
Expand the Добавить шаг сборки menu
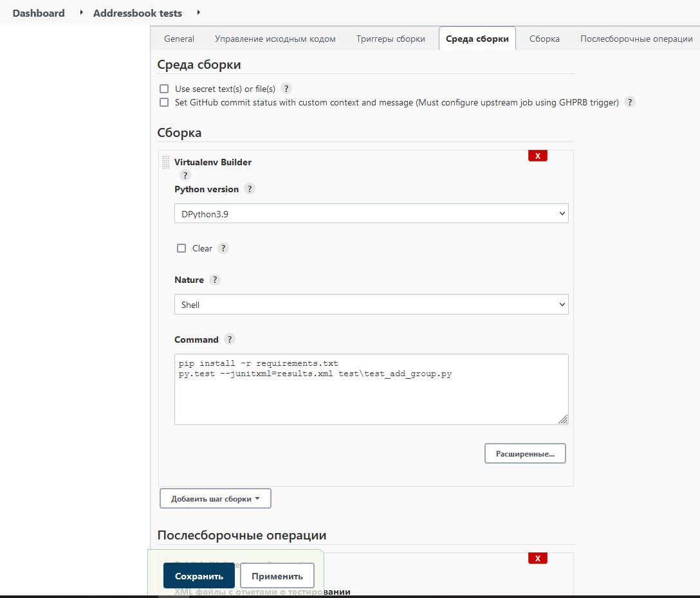[215, 498]
